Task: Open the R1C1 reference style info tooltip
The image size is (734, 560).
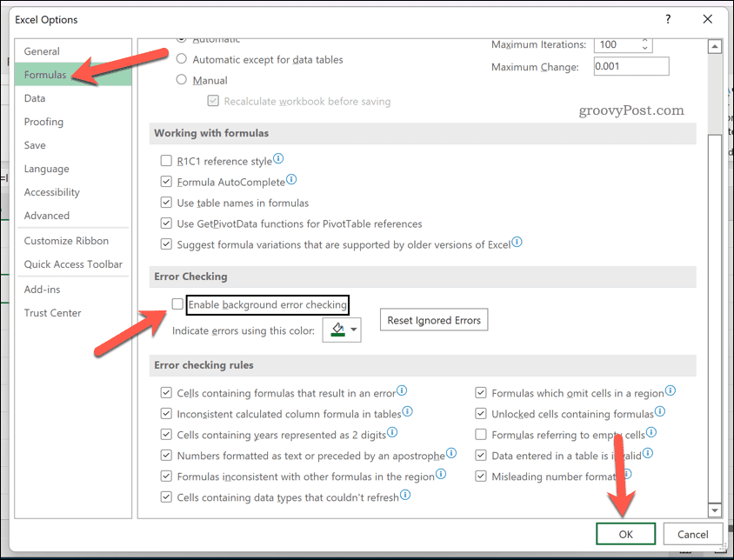Action: 277,158
